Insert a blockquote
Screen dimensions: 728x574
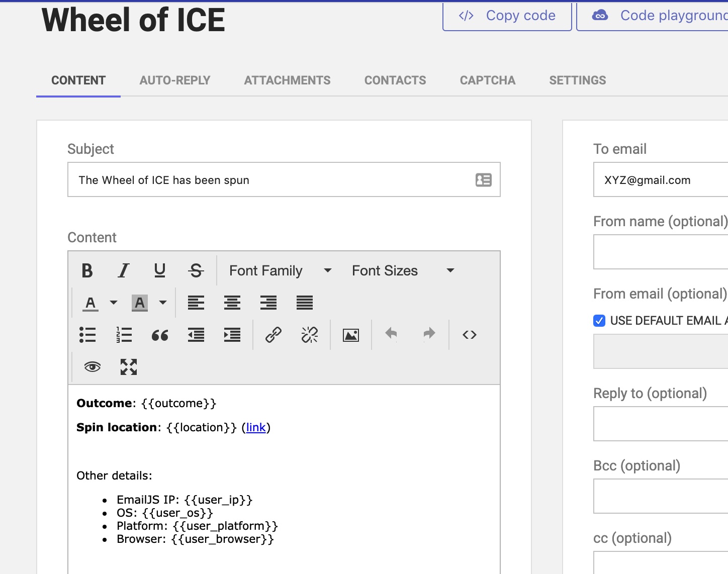(160, 335)
